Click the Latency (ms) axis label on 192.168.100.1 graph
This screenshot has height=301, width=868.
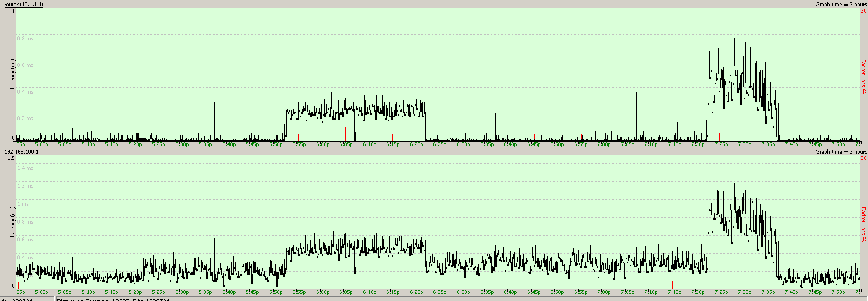pyautogui.click(x=12, y=222)
